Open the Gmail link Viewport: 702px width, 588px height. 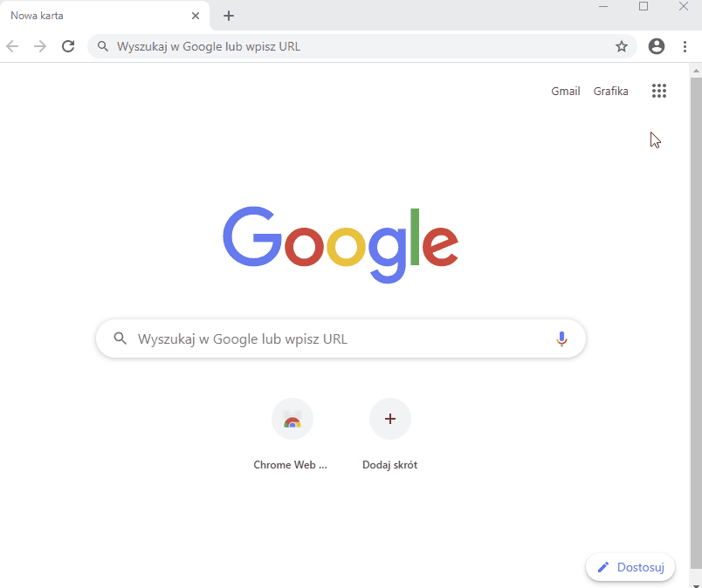(566, 91)
